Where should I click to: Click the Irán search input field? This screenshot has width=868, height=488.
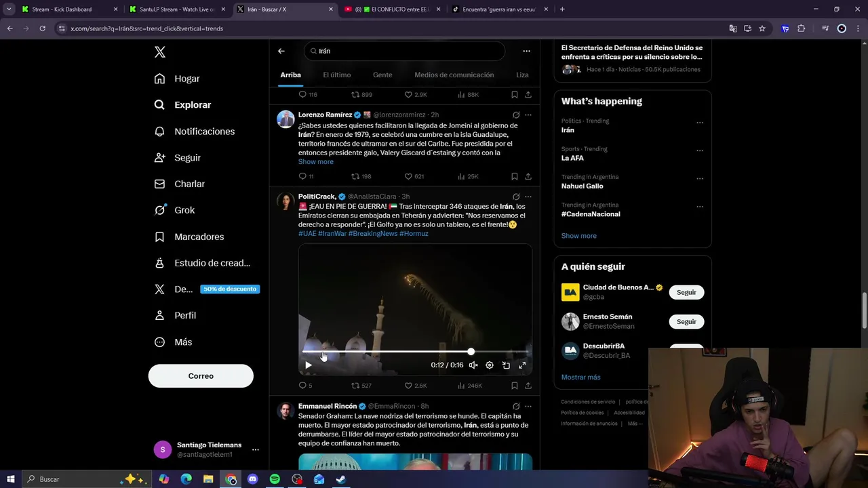(x=405, y=51)
